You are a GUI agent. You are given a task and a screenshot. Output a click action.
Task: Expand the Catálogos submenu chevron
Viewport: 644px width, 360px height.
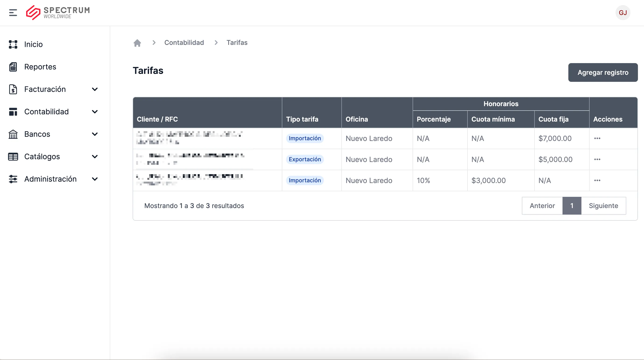click(x=95, y=157)
